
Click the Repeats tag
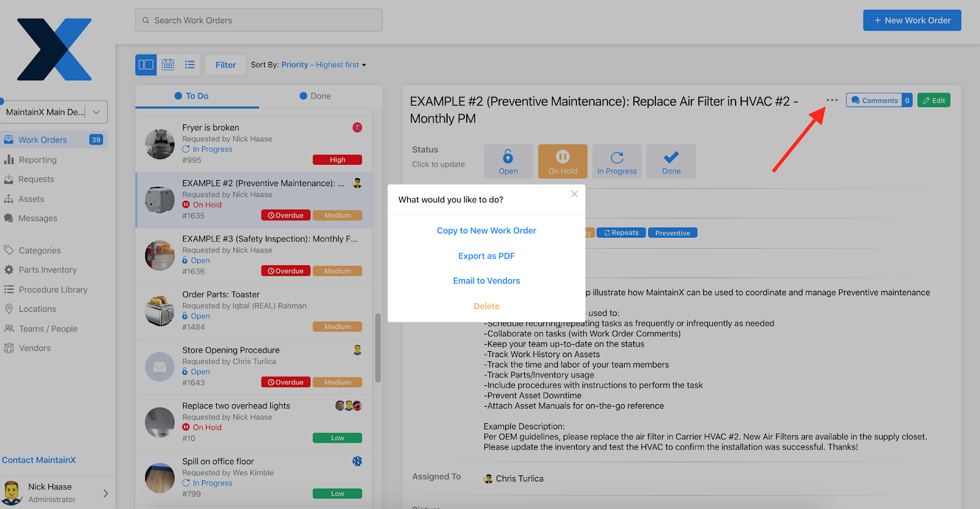[621, 233]
